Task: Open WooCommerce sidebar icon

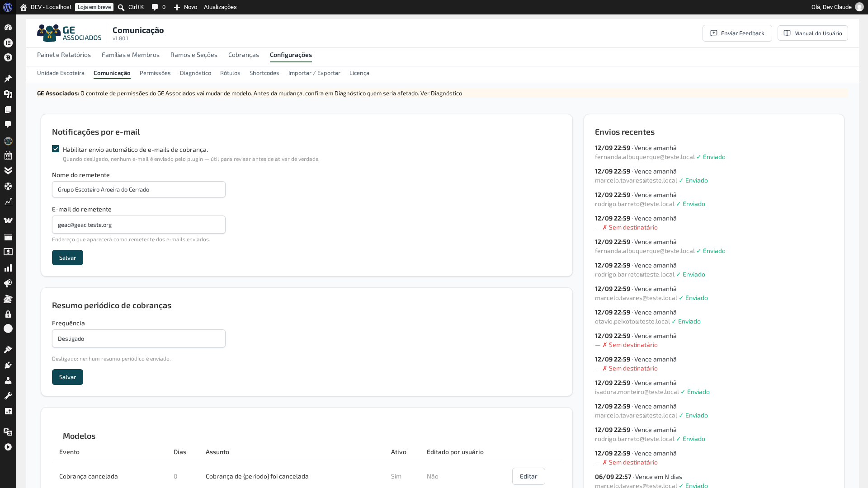Action: [x=8, y=221]
